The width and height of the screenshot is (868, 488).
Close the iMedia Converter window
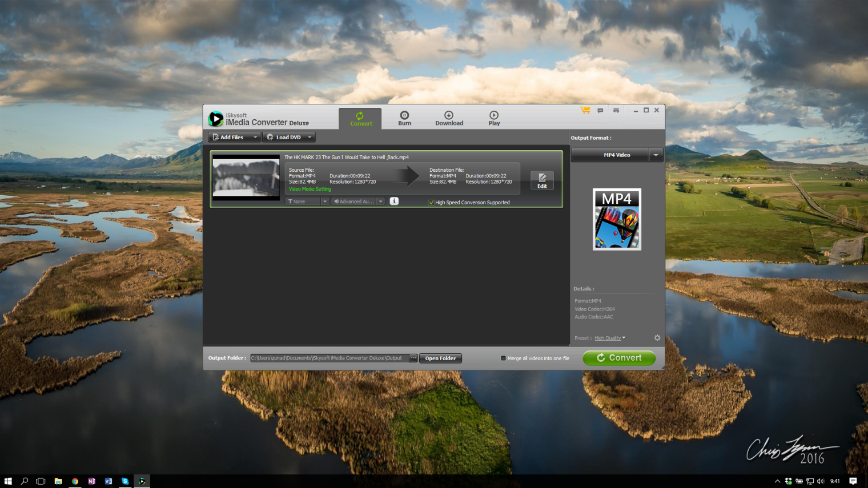(657, 110)
